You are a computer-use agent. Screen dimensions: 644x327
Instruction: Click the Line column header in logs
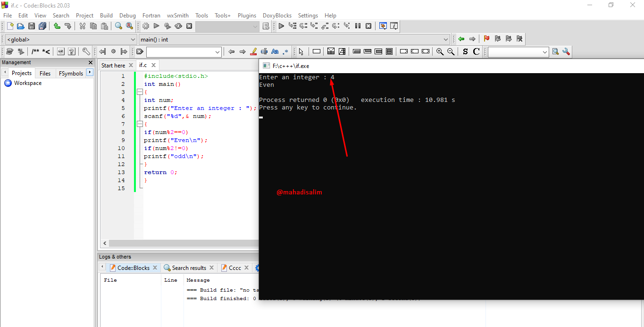tap(171, 280)
